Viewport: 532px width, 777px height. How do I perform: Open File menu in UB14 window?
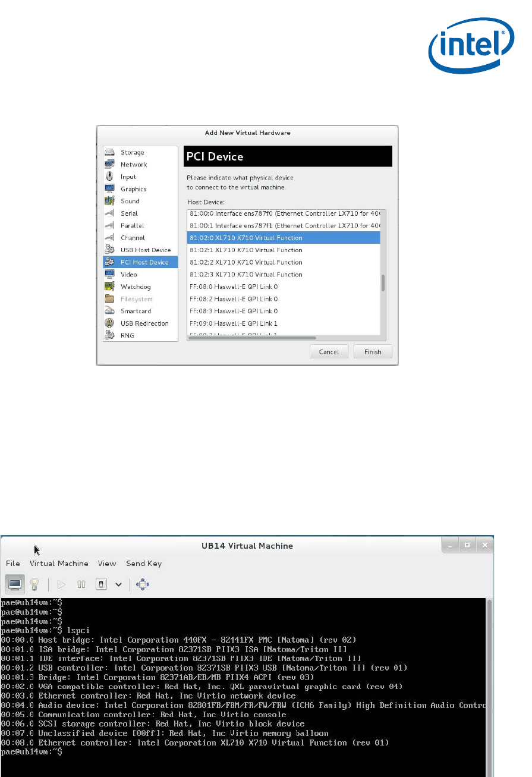click(x=13, y=564)
